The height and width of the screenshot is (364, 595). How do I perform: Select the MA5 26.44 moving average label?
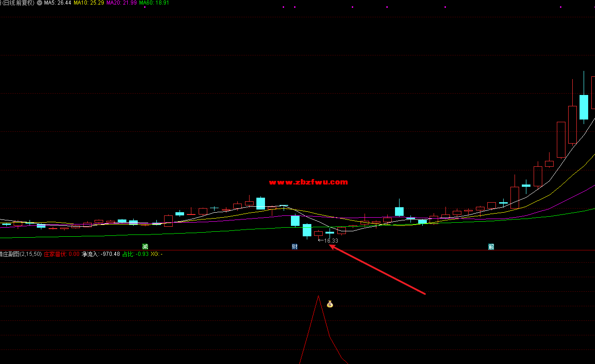57,3
